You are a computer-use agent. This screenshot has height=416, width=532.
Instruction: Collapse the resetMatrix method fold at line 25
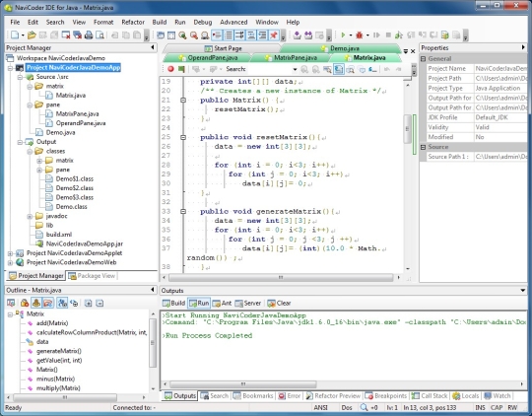coord(183,137)
